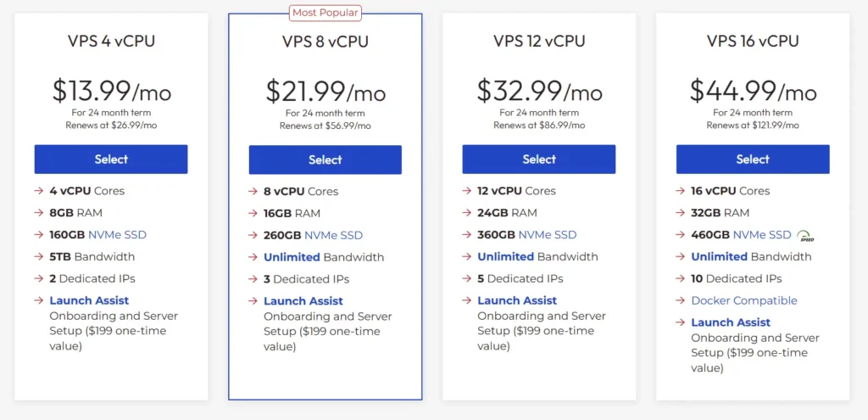Click the arrow icon beside 16GB RAM
This screenshot has height=420, width=868.
pos(253,213)
